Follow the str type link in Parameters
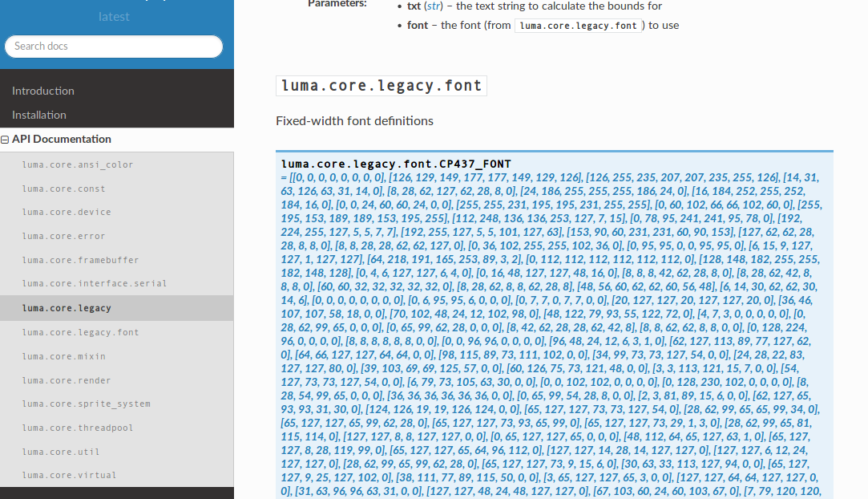This screenshot has height=499, width=868. pos(434,6)
